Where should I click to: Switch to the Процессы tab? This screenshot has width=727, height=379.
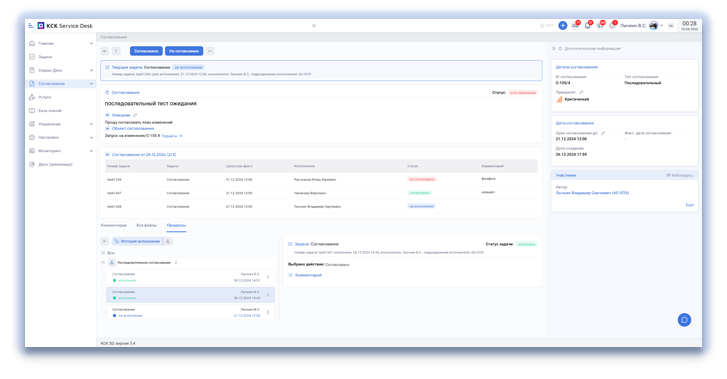(176, 225)
